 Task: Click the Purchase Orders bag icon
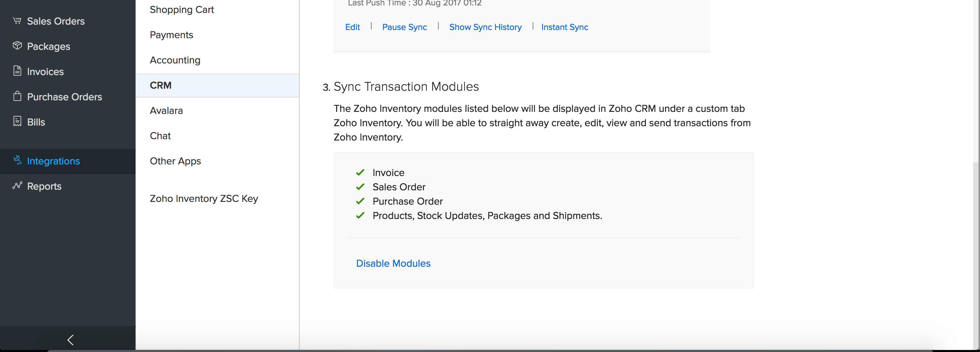(x=17, y=96)
